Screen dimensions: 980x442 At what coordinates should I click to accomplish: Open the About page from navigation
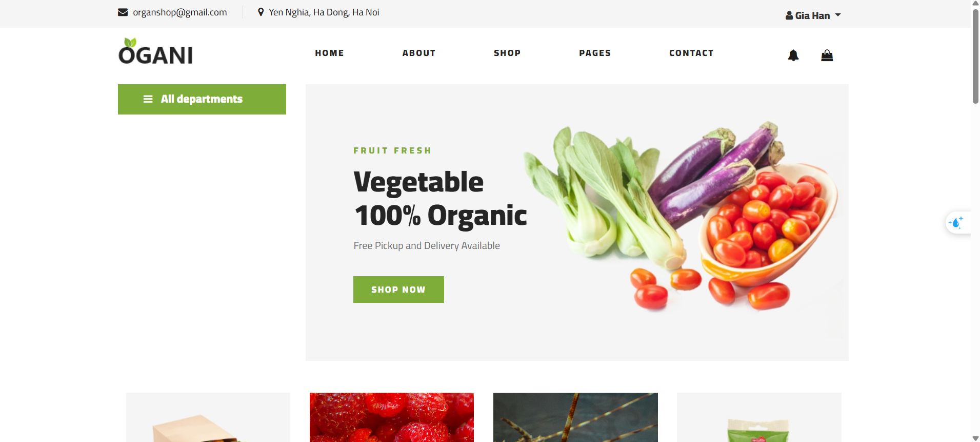pos(419,53)
